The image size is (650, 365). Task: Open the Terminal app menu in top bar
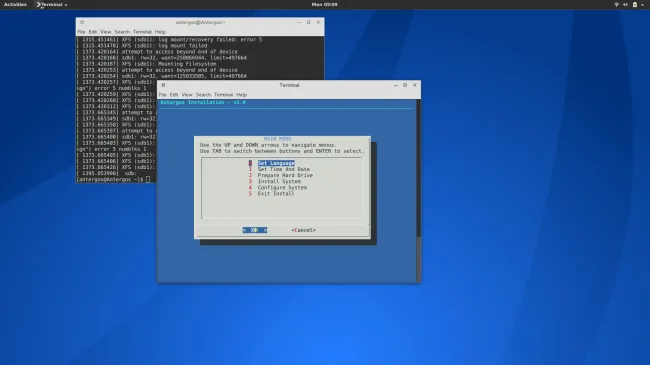click(52, 5)
